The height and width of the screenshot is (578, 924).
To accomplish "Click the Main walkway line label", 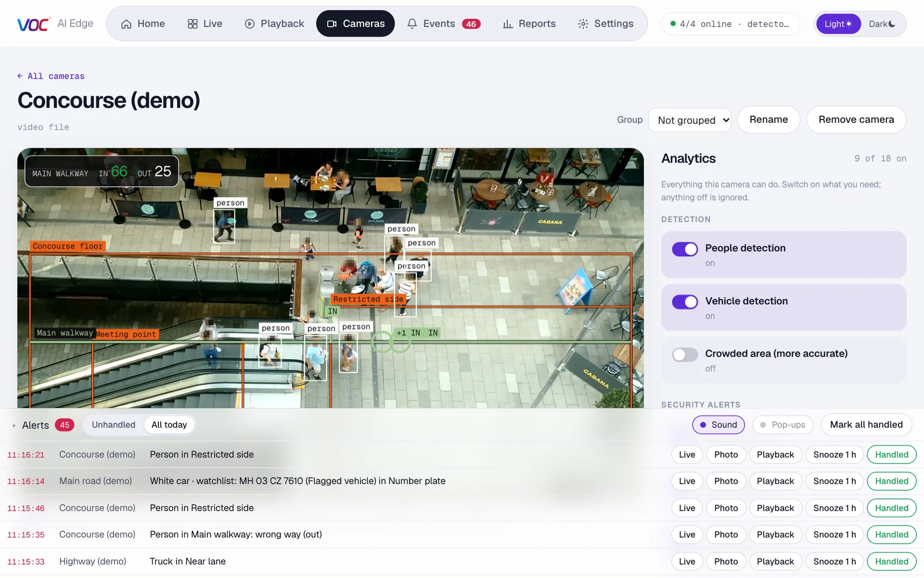I will [65, 333].
